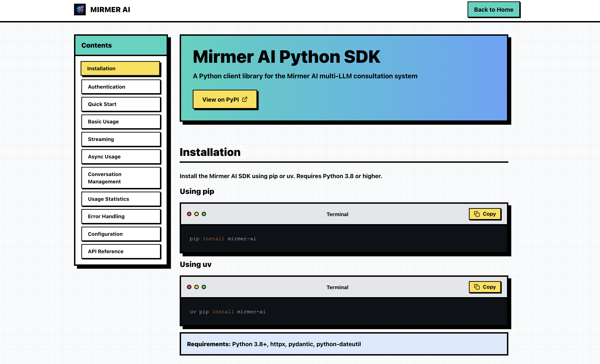Click the MIRMER AI brand title
This screenshot has height=364, width=600.
tap(110, 9)
